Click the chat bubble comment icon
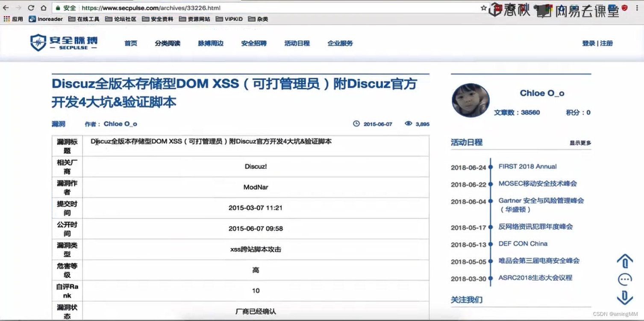The image size is (644, 321). pos(625,279)
